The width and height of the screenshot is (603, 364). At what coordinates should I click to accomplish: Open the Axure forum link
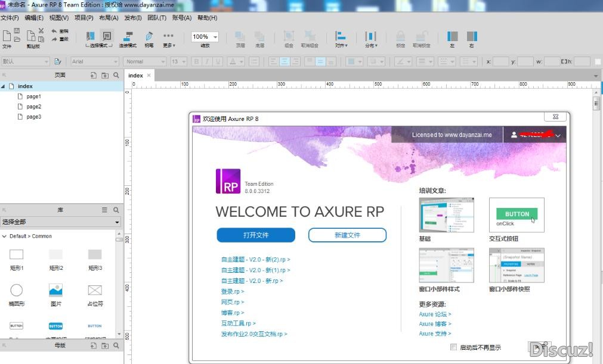point(435,314)
